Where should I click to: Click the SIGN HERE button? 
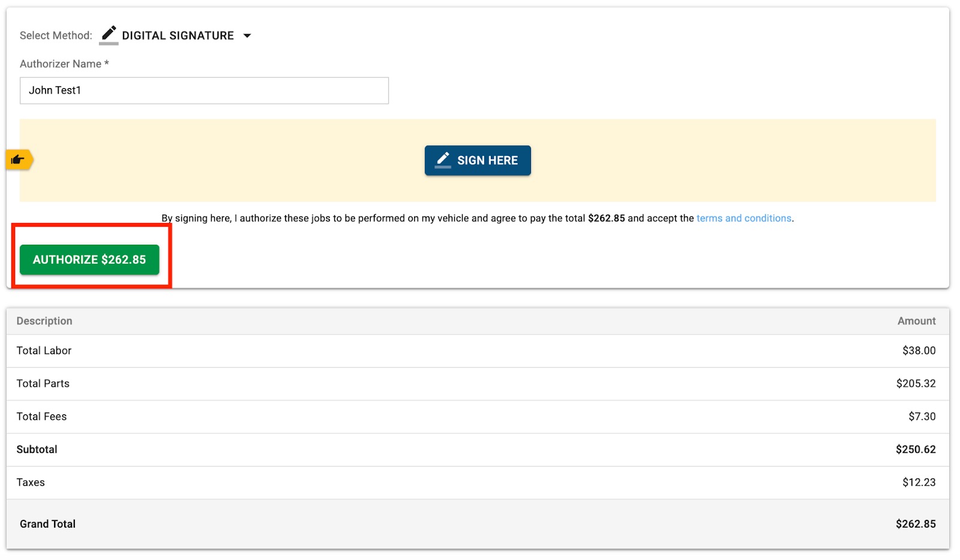tap(478, 160)
